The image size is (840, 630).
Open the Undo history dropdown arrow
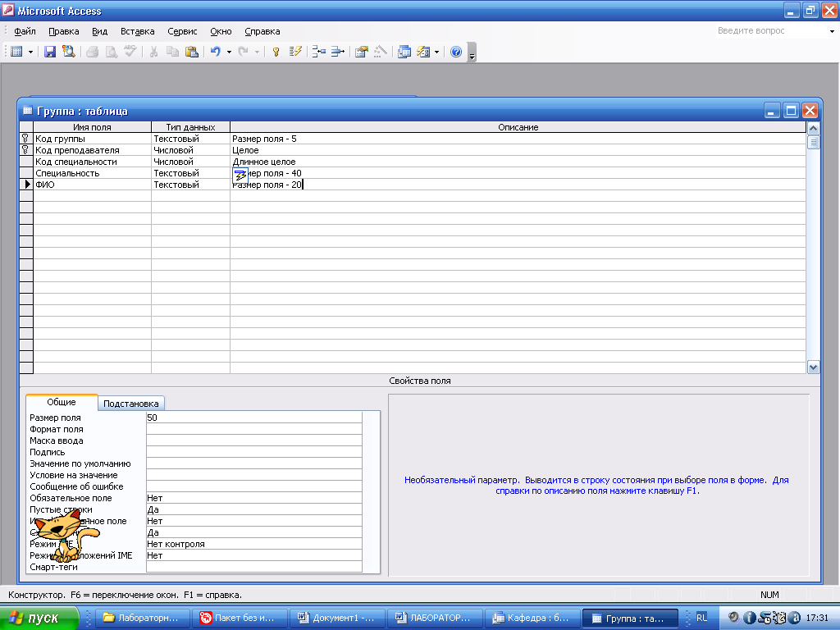pyautogui.click(x=230, y=52)
